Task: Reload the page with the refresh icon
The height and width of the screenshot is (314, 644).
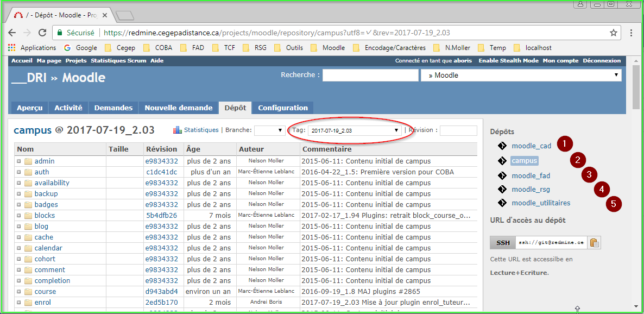Action: [x=42, y=33]
